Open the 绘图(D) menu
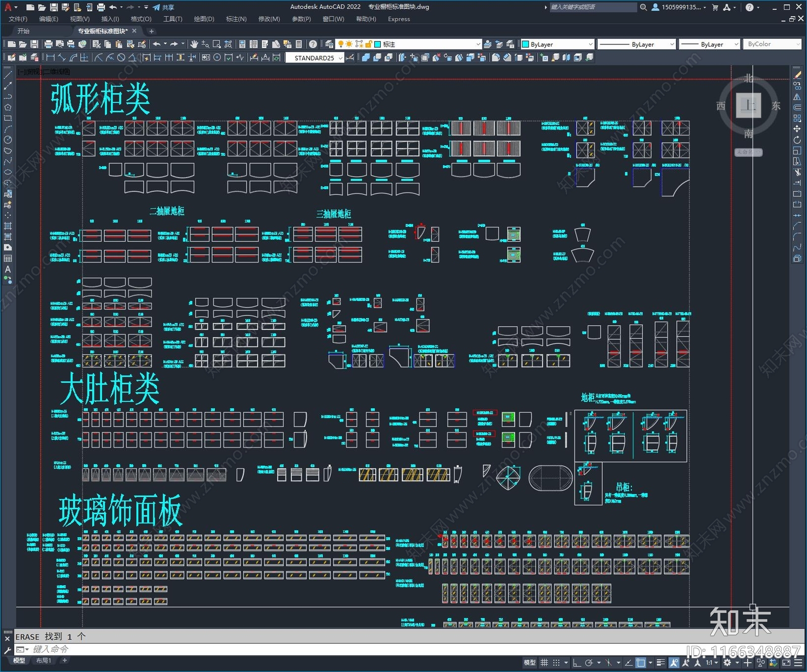Viewport: 807px width, 672px height. 204,19
